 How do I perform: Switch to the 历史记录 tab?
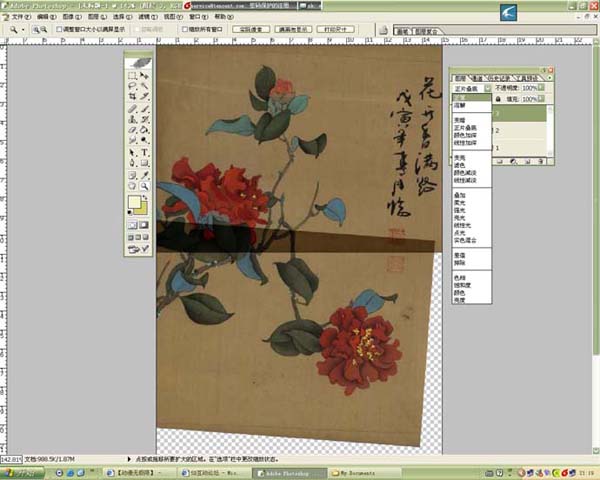500,78
